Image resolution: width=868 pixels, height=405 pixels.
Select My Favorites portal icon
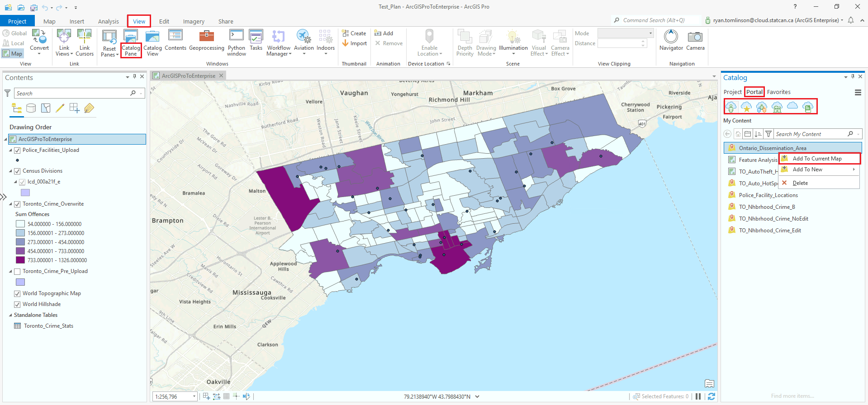746,107
